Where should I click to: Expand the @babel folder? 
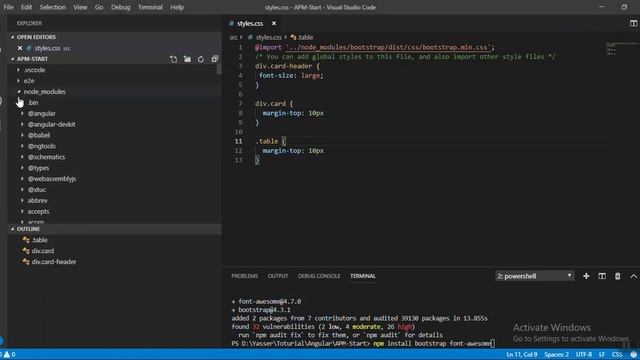click(x=39, y=136)
